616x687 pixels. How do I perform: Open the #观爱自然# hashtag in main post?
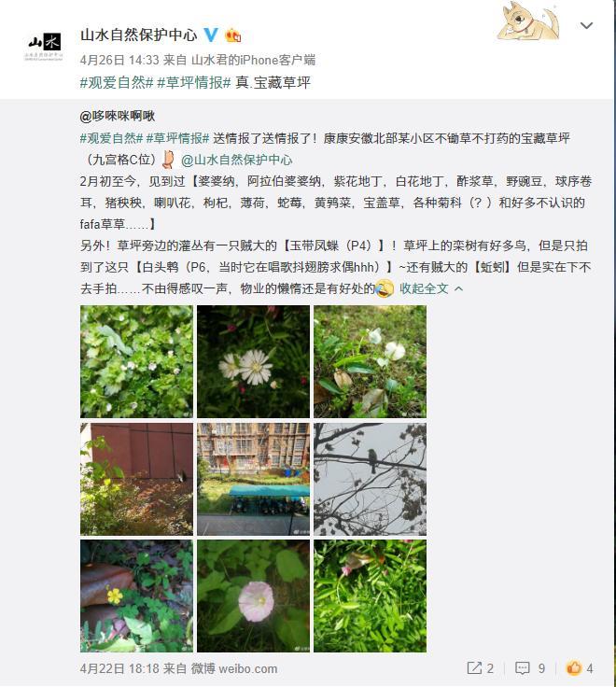(117, 82)
